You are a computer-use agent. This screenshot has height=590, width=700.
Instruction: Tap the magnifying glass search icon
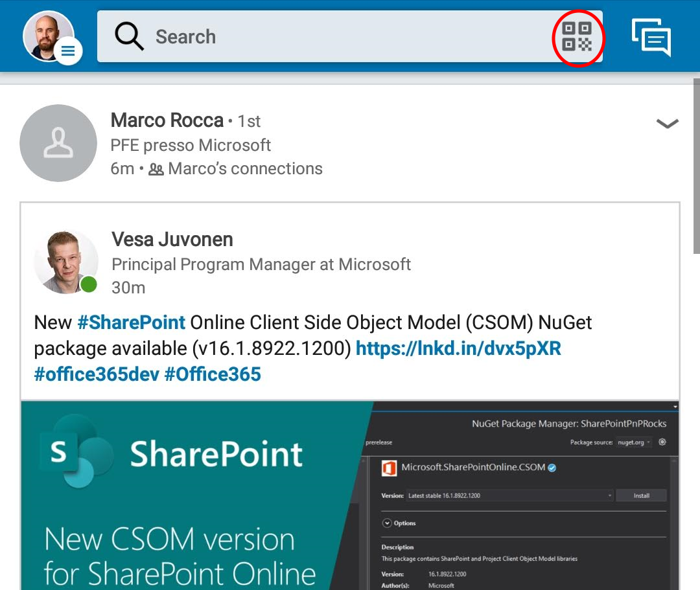129,36
